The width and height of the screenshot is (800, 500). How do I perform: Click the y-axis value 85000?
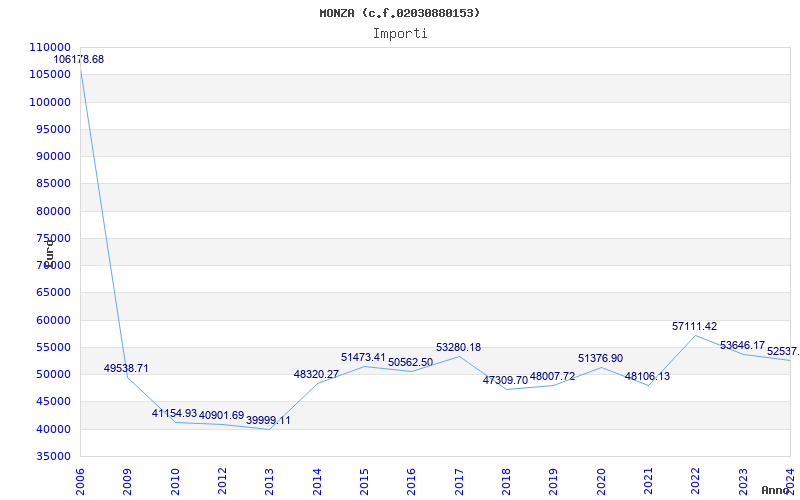pos(53,184)
